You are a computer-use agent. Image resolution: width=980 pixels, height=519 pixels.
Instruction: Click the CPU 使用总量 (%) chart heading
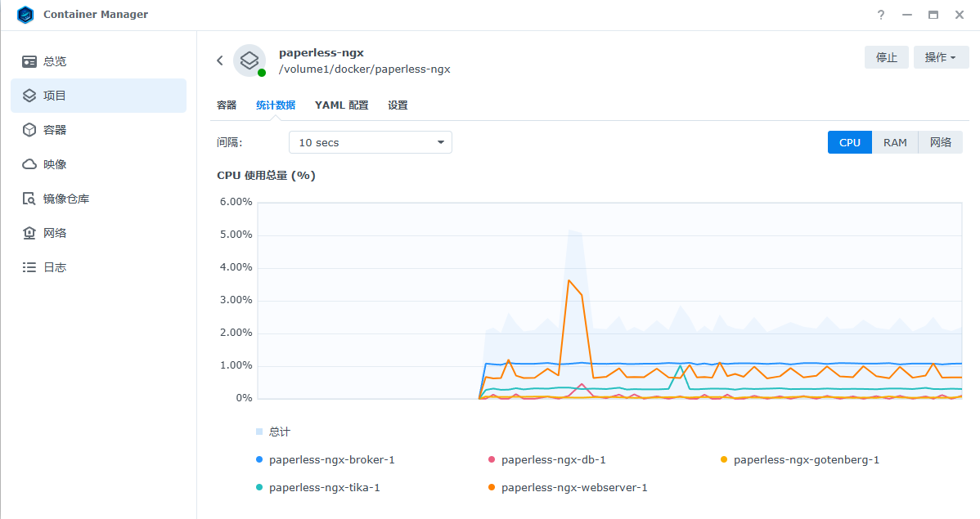(x=266, y=176)
